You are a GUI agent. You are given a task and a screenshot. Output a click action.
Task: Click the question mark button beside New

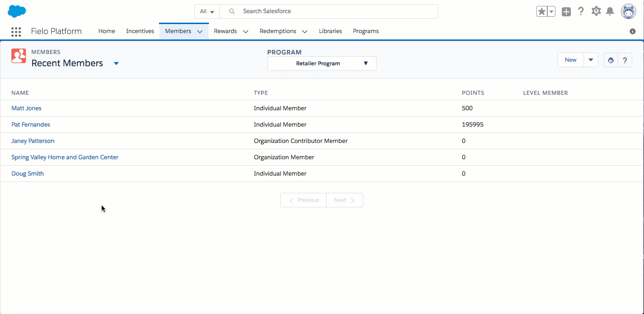pyautogui.click(x=625, y=60)
